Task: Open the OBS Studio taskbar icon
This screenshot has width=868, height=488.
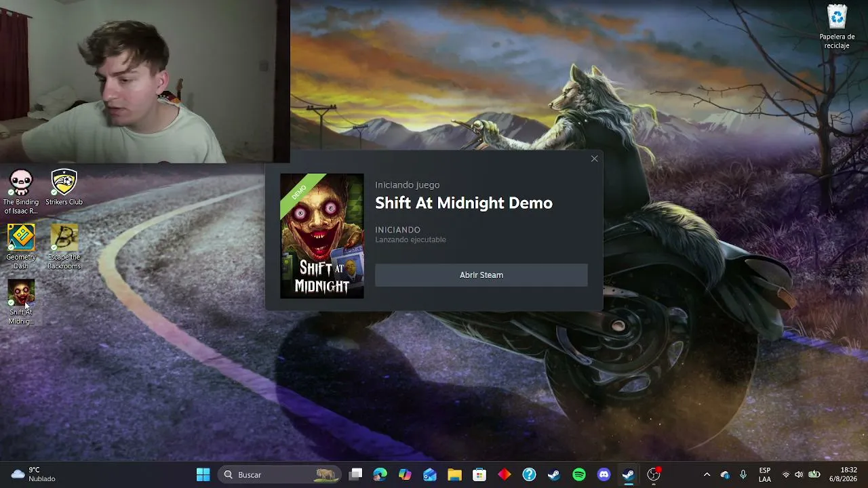Action: (x=654, y=474)
